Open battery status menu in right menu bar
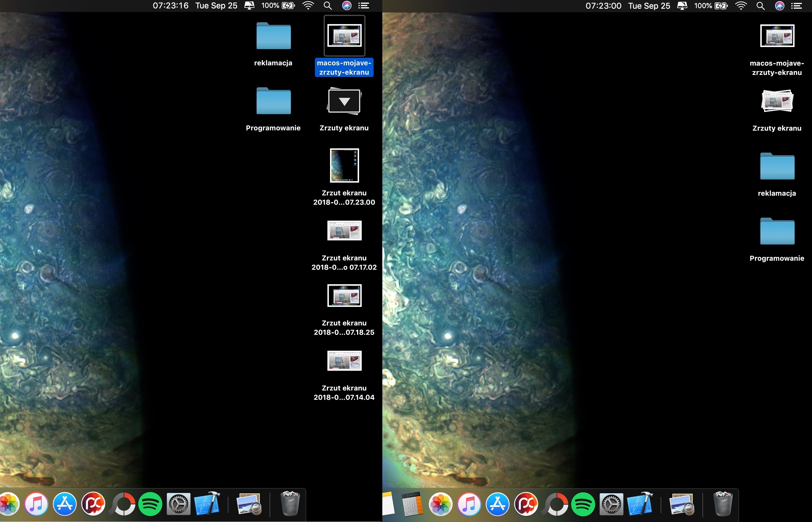 [711, 6]
